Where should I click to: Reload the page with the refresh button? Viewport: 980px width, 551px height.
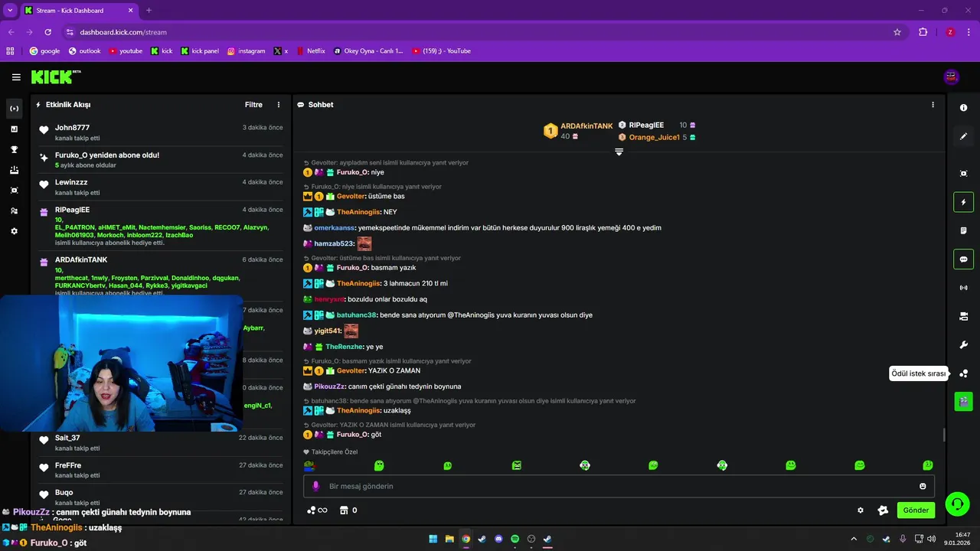click(48, 32)
